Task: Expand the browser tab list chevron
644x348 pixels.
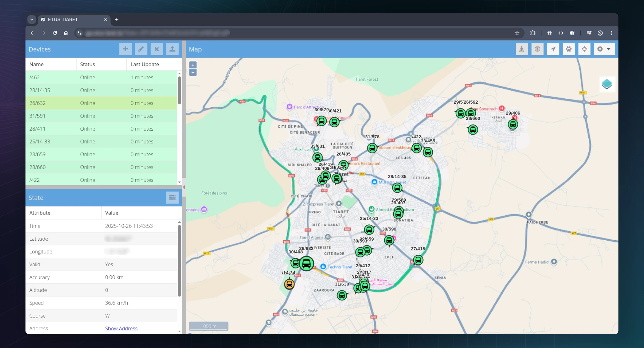Action: point(32,19)
